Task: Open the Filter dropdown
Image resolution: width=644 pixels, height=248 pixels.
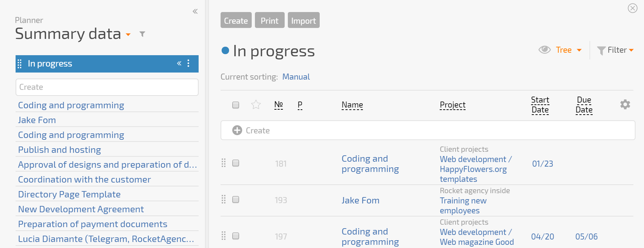Action: click(615, 50)
